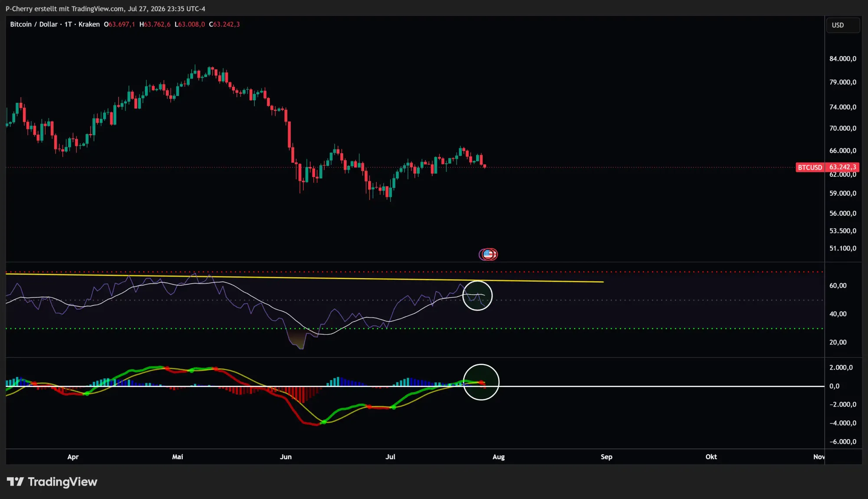Click the MACD 2.000,0 scale label
The image size is (868, 499).
pos(841,368)
